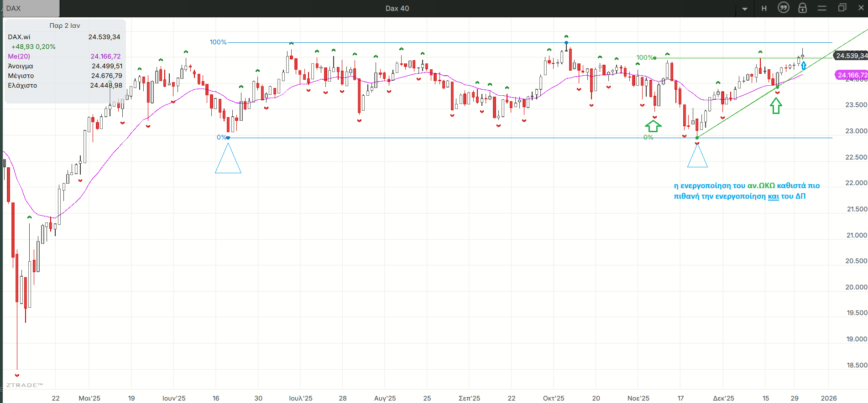The width and height of the screenshot is (868, 403).
Task: Click the 24.539,34 current price tag
Action: pyautogui.click(x=851, y=56)
